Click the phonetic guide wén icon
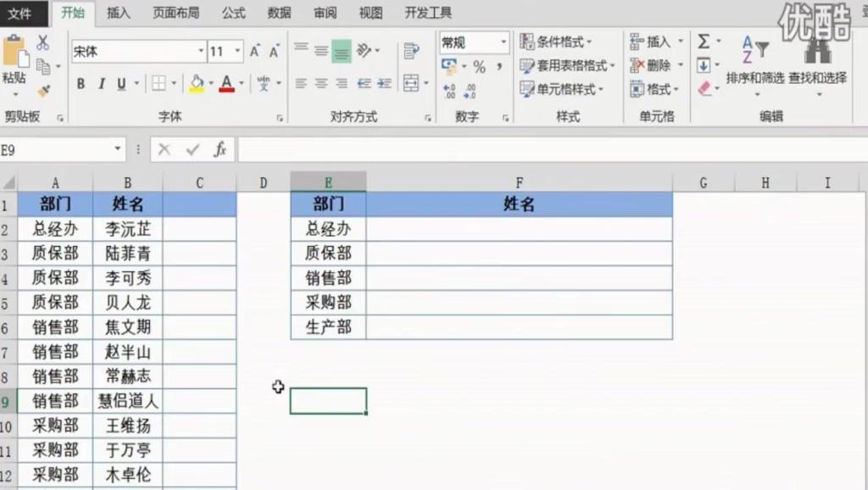 click(264, 84)
